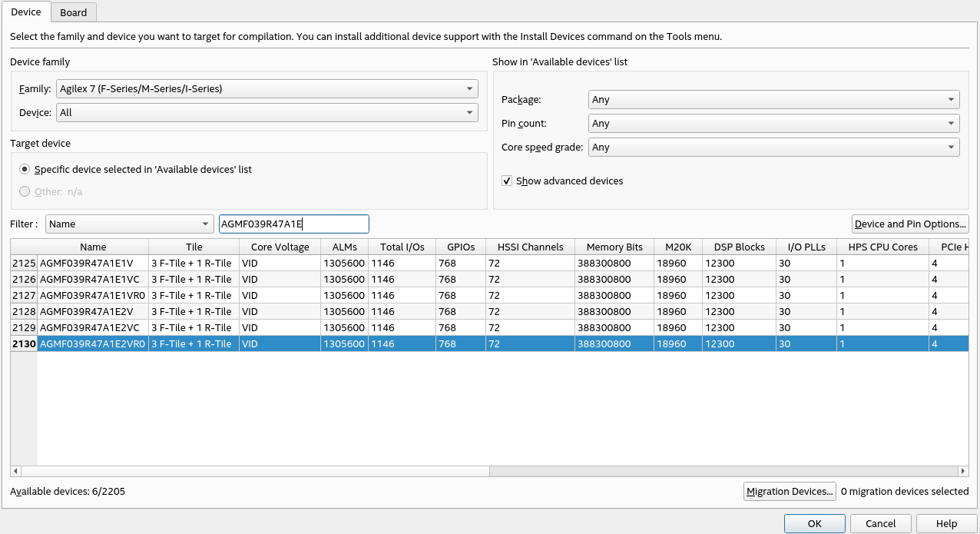Switch to the Board tab
Screen dimensions: 980x534
click(x=74, y=12)
